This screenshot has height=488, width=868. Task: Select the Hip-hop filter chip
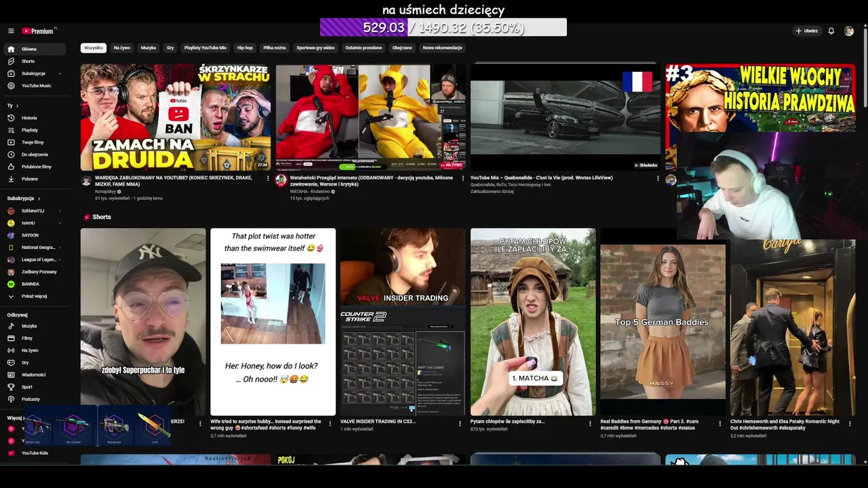(x=245, y=48)
